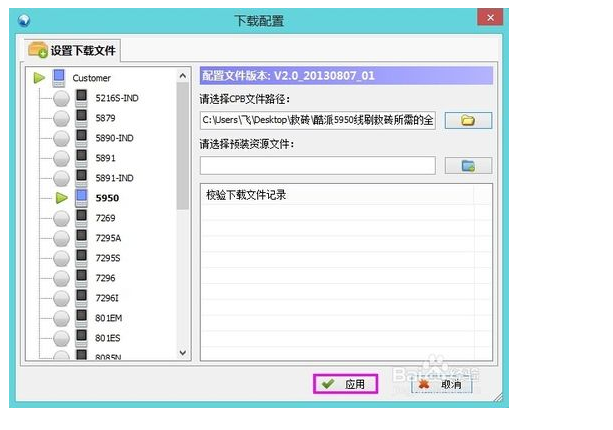Screen dimensions: 613x430
Task: Browse for the CPB file with yellow folder button
Action: coord(468,120)
